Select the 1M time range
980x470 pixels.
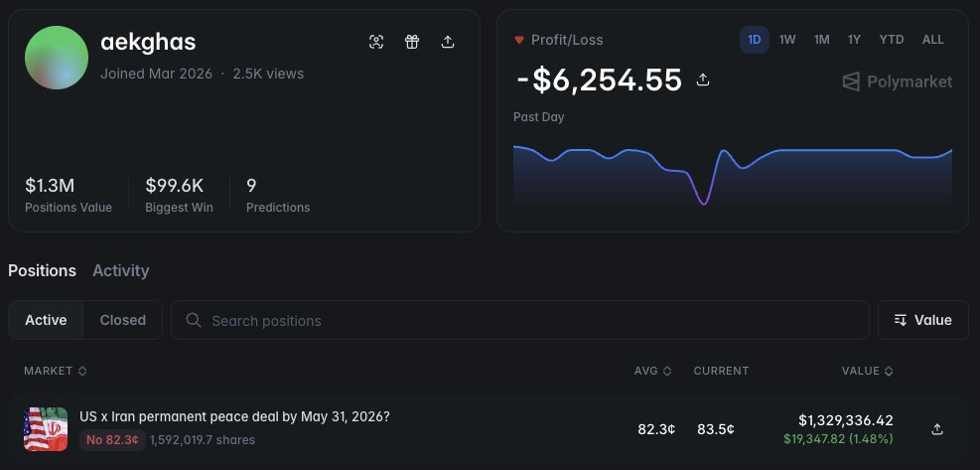821,40
